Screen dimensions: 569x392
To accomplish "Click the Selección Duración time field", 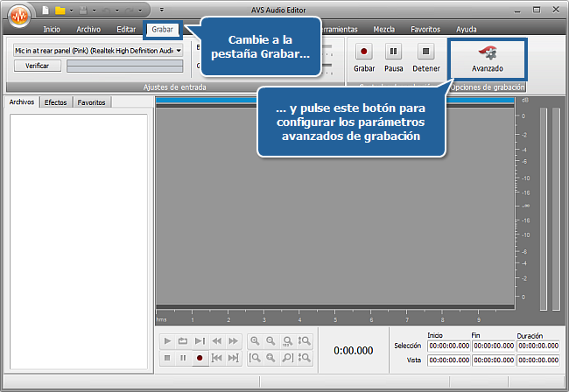I will click(x=538, y=346).
